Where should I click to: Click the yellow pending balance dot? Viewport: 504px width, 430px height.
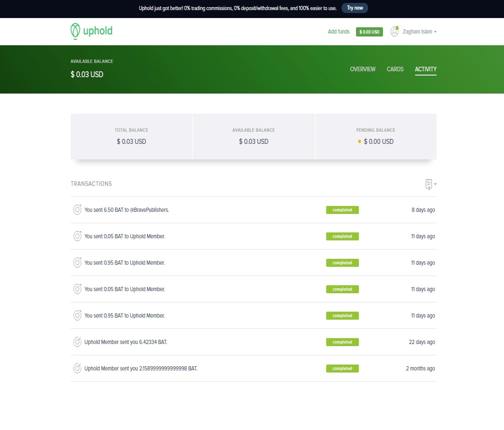pyautogui.click(x=360, y=142)
